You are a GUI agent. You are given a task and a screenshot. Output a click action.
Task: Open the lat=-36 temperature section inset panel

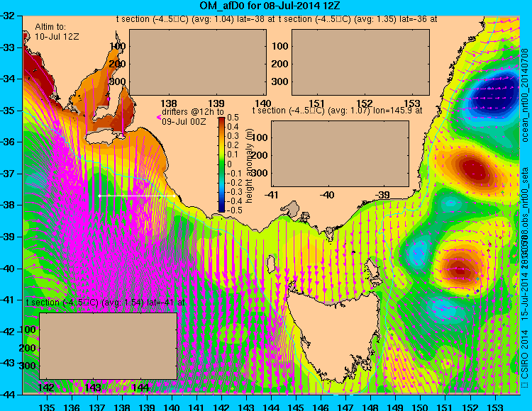pyautogui.click(x=360, y=62)
